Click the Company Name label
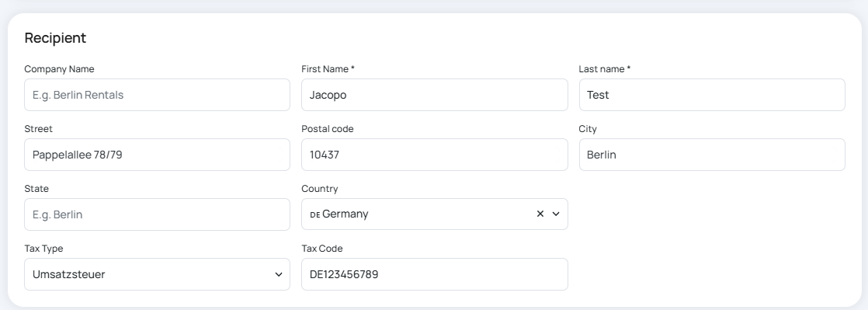This screenshot has width=868, height=310. [59, 69]
